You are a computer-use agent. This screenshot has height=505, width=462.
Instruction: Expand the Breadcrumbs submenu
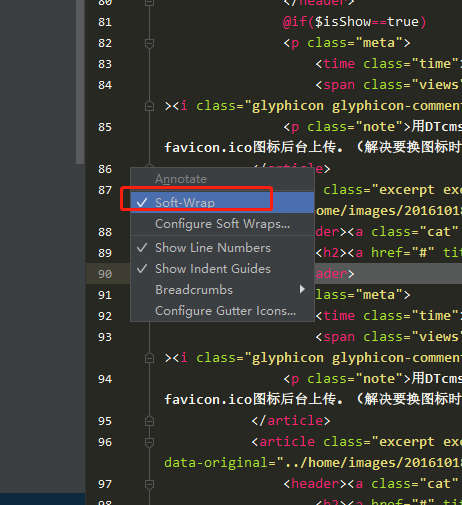coord(222,290)
